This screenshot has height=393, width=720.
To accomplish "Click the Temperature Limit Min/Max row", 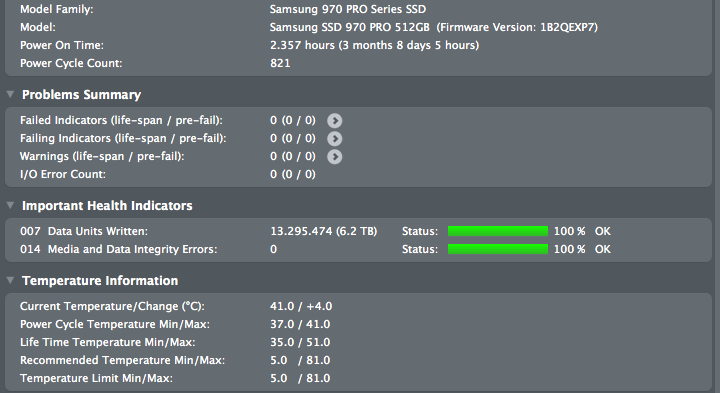I will click(358, 378).
